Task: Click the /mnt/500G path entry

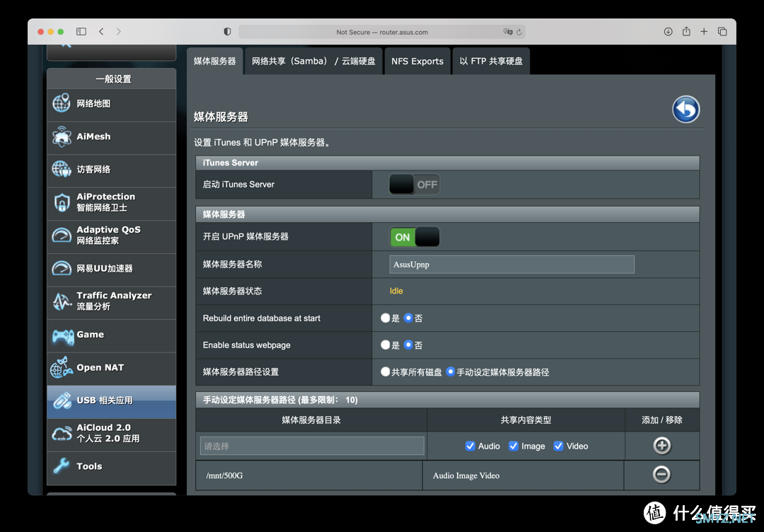Action: click(224, 475)
